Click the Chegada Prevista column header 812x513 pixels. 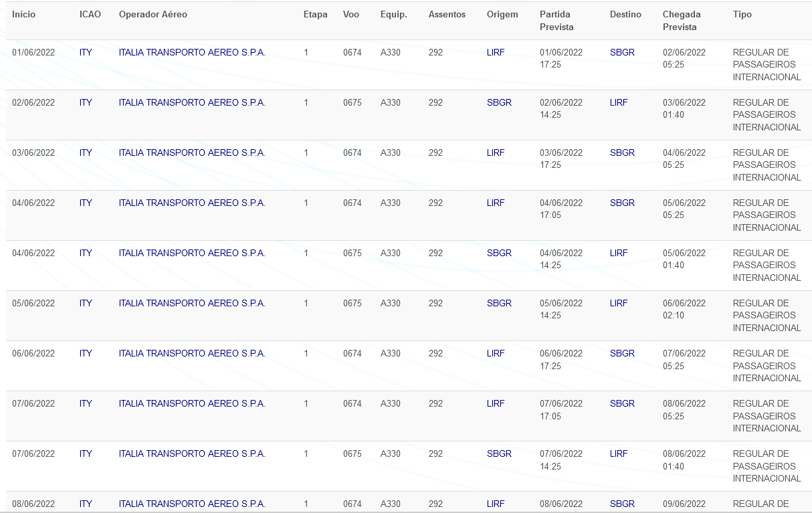click(x=682, y=21)
